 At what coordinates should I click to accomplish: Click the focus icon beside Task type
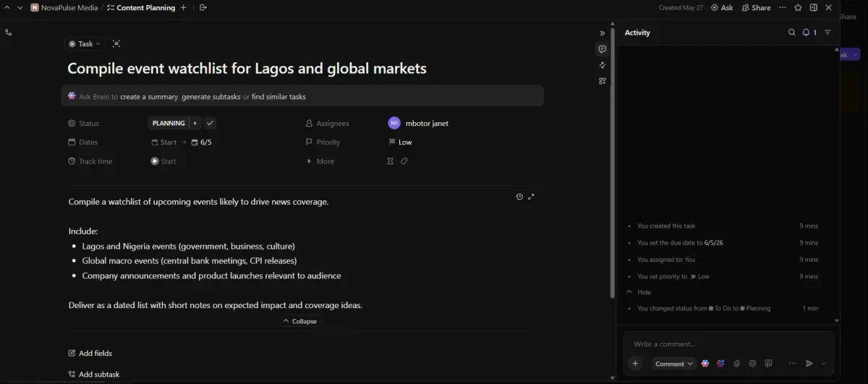point(116,44)
